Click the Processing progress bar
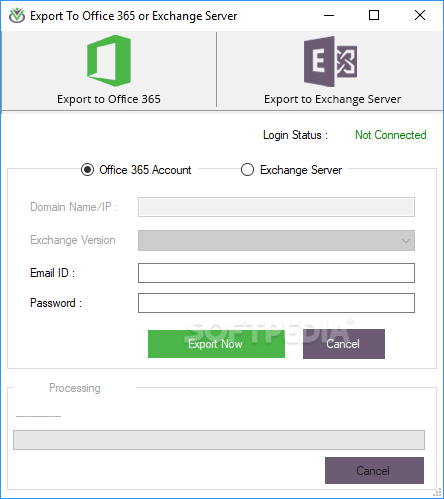Screen dimensions: 444x499 219,440
